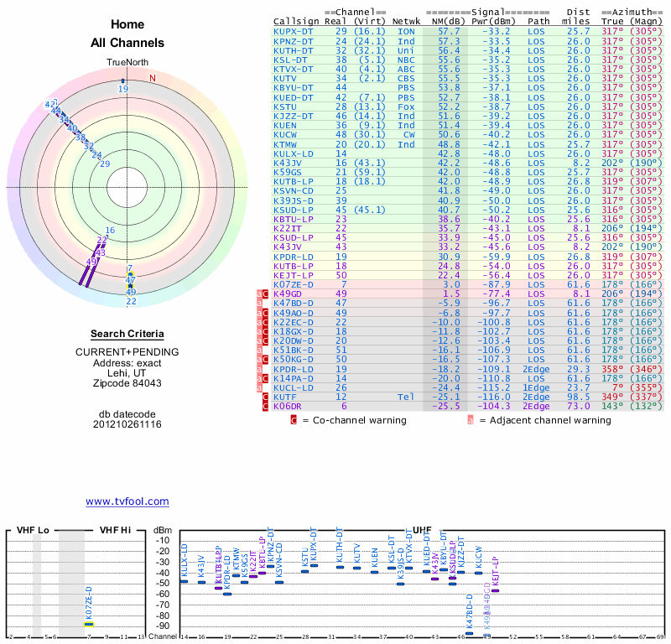Click the K20DW-D callsign in the table
671x644 pixels.
point(293,340)
